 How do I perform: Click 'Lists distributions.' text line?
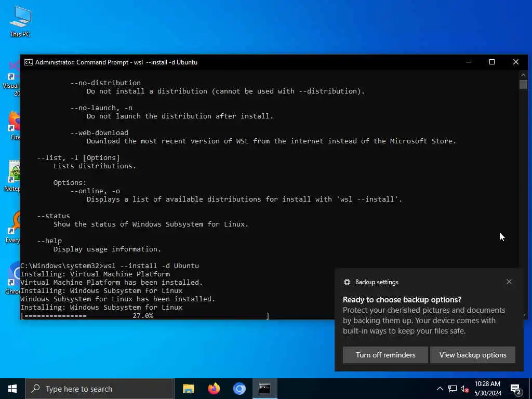tap(95, 166)
